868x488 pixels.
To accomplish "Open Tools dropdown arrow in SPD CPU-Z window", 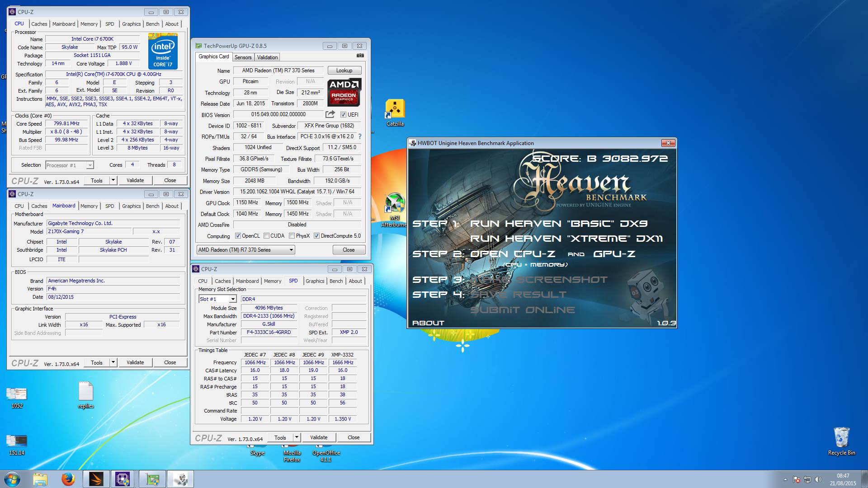I will click(297, 437).
